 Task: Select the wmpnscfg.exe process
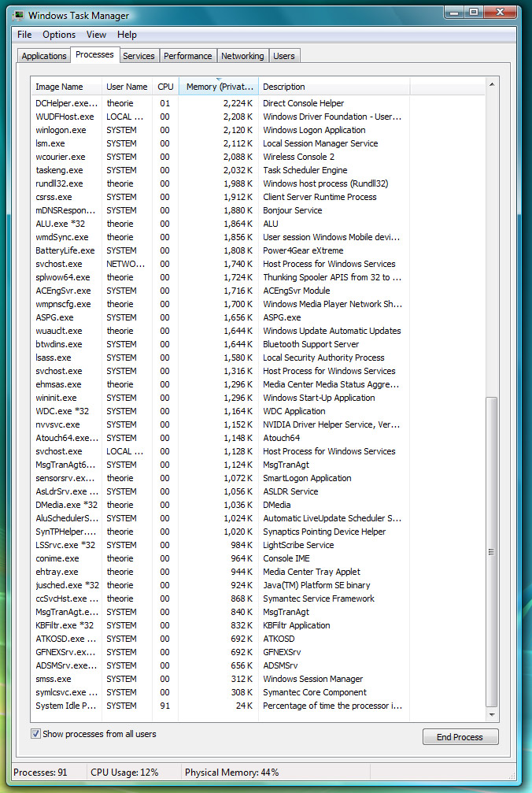point(220,305)
